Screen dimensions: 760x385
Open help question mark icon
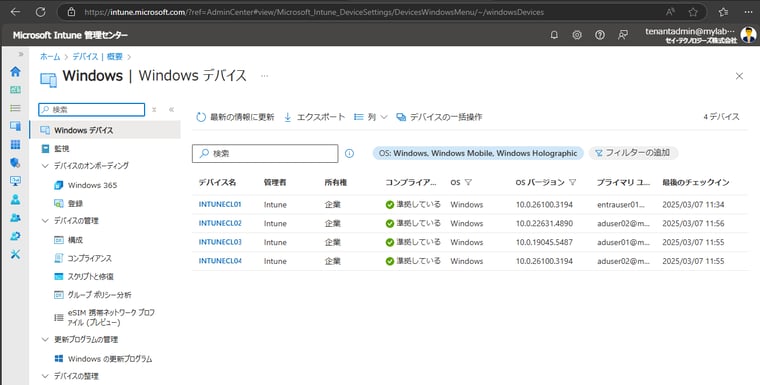click(600, 35)
